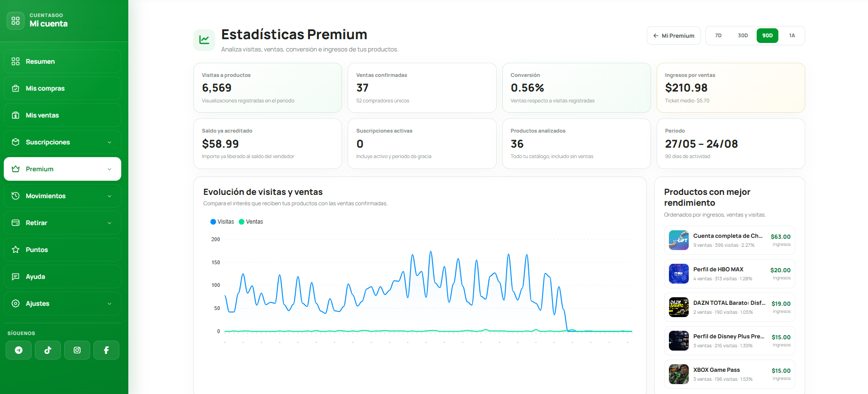Screen dimensions: 868x394
Task: Open XBOX Game Pass product title
Action: point(717,370)
